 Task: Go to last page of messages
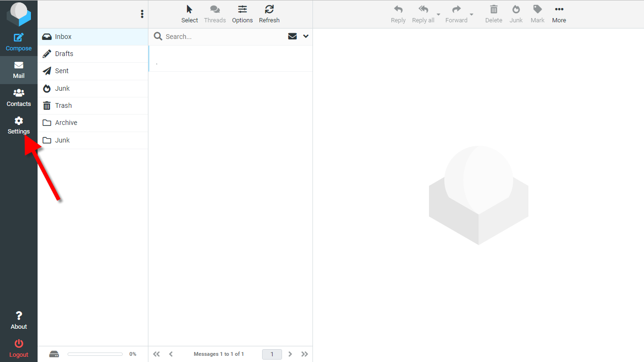[305, 354]
